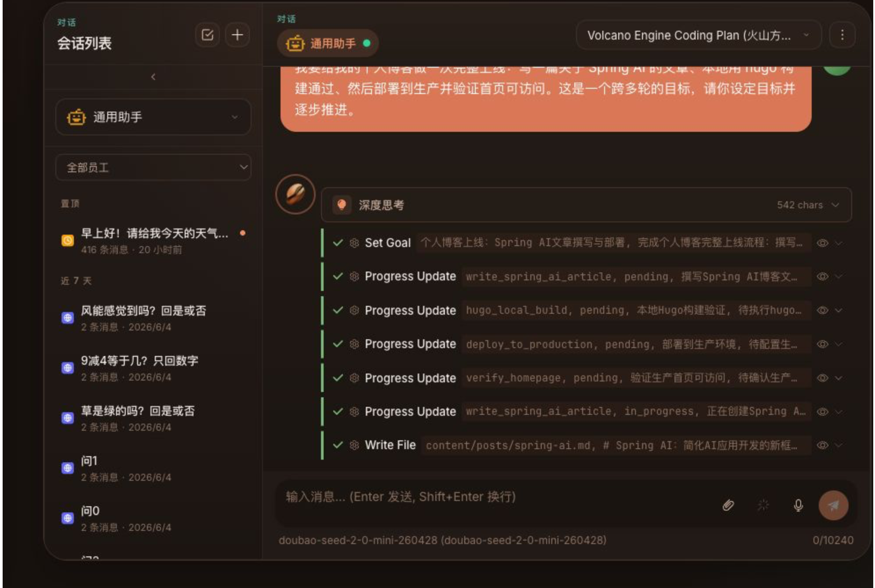Toggle eye icon on verify_homepage row

[x=822, y=378]
